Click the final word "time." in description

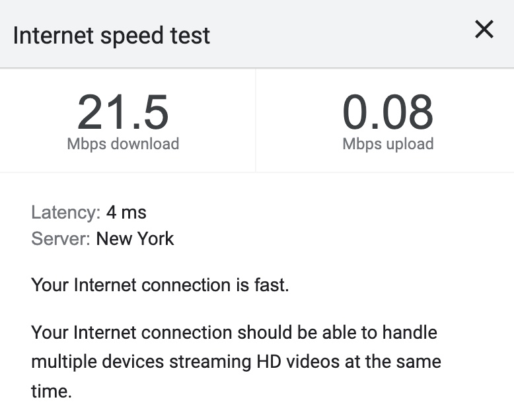pyautogui.click(x=51, y=391)
